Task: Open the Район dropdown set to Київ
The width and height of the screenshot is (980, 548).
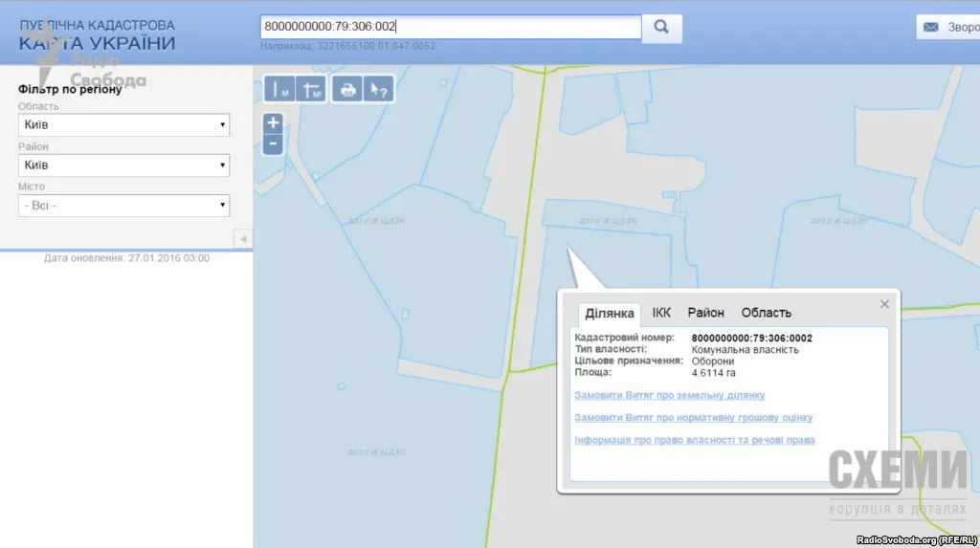Action: 123,165
